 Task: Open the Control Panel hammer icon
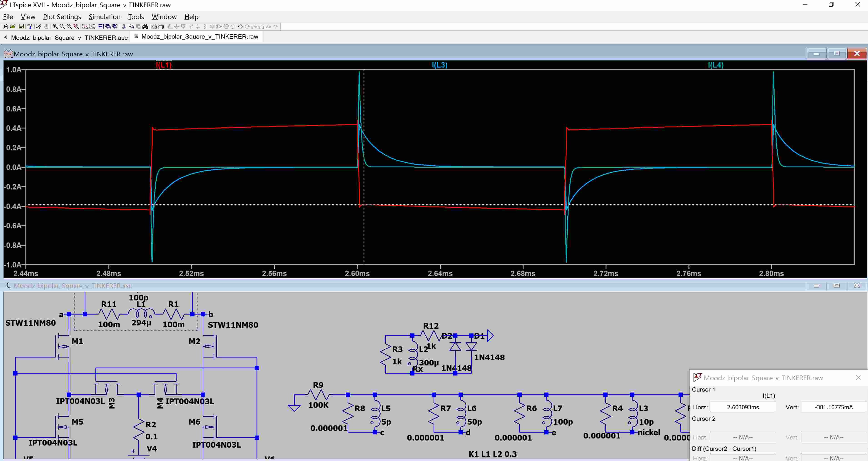click(30, 27)
